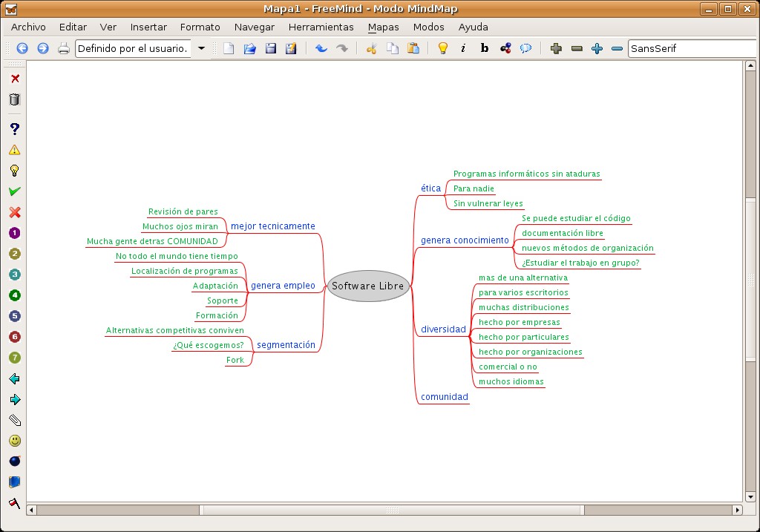Cut the selected node with scissors
The width and height of the screenshot is (760, 532).
(x=372, y=48)
